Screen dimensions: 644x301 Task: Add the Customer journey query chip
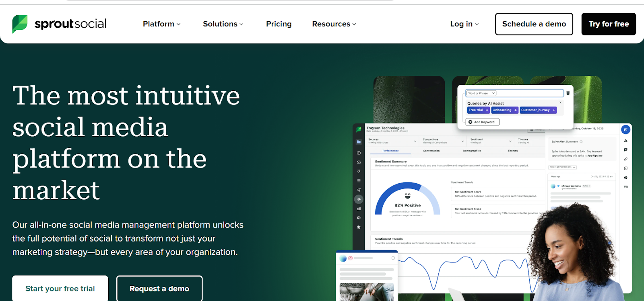tap(538, 110)
